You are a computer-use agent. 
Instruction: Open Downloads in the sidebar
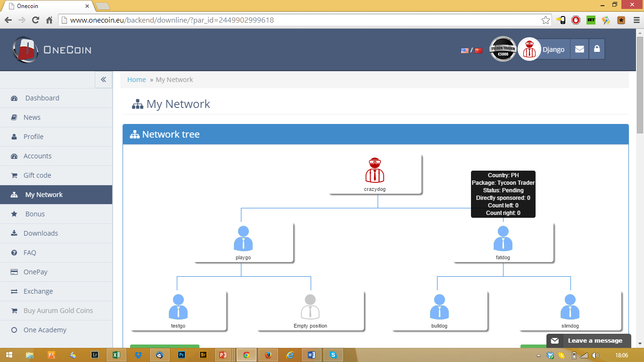click(56, 233)
